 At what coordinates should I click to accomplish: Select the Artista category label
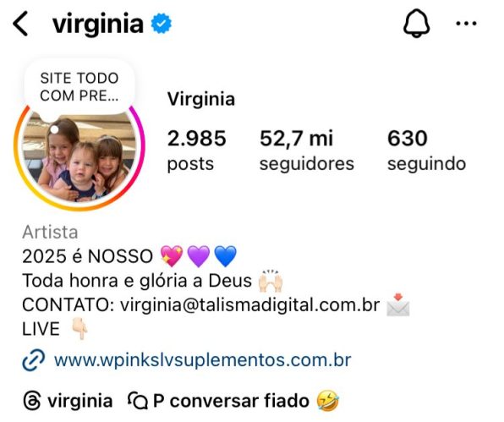tap(50, 232)
